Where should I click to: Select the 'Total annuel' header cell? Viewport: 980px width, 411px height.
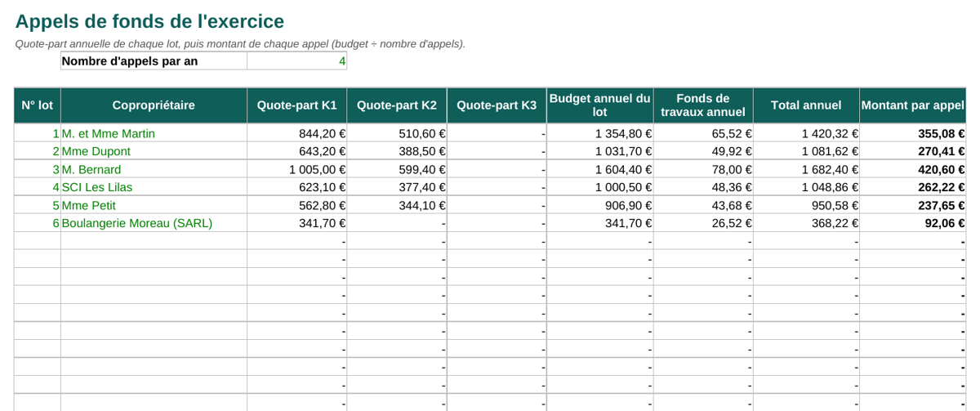coord(806,105)
